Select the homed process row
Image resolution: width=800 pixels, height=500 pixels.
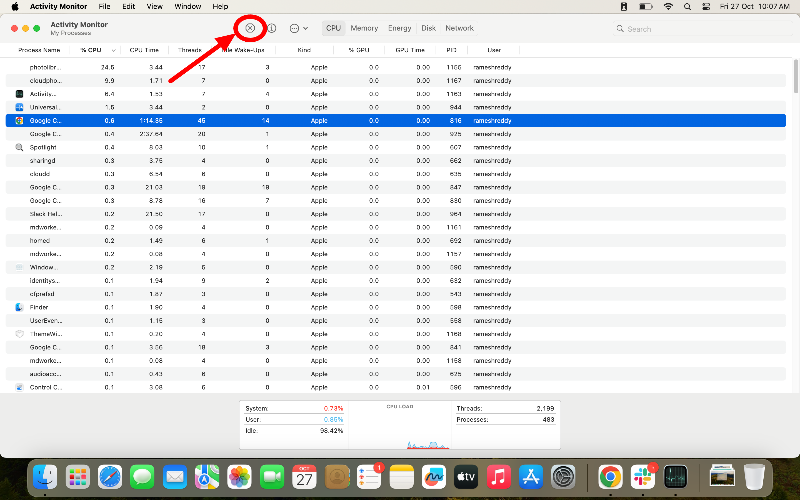(x=395, y=240)
